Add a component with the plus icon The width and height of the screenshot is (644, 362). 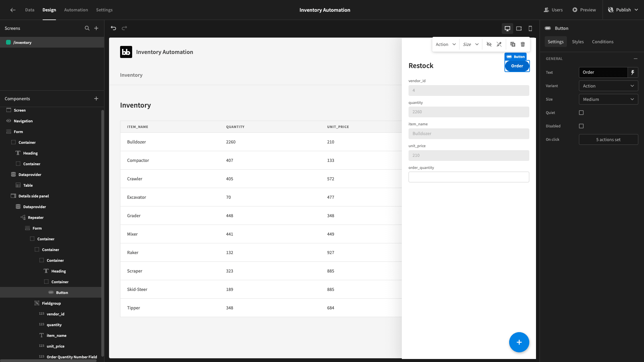click(96, 99)
